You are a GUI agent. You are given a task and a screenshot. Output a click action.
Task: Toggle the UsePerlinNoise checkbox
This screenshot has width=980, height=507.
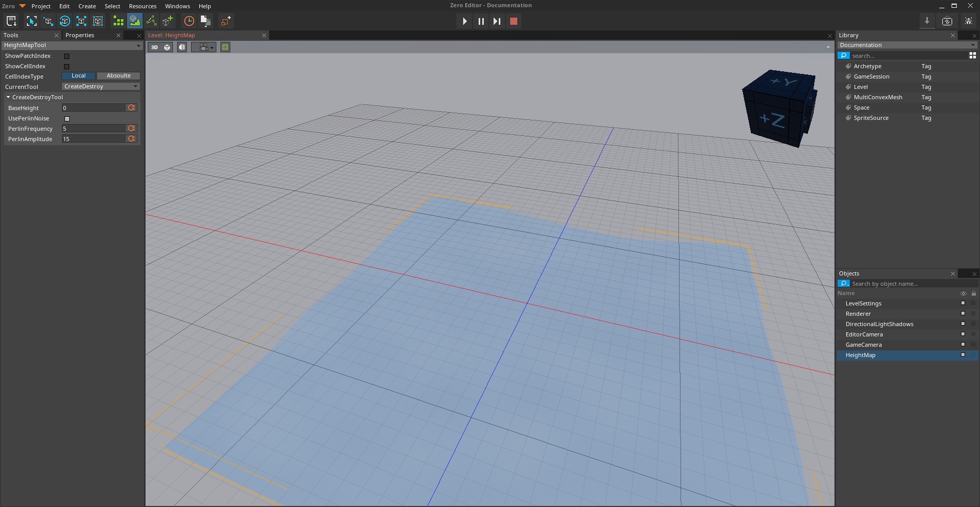(67, 119)
